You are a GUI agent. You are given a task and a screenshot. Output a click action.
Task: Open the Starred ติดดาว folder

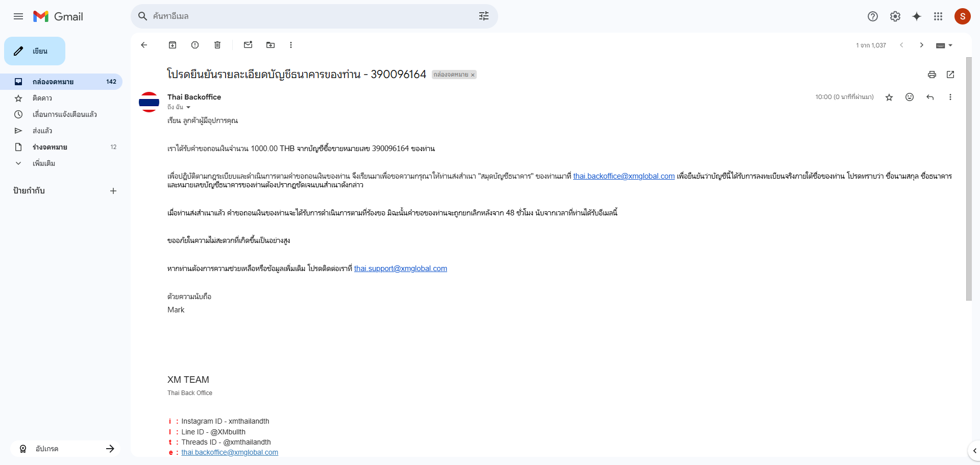pyautogui.click(x=61, y=98)
